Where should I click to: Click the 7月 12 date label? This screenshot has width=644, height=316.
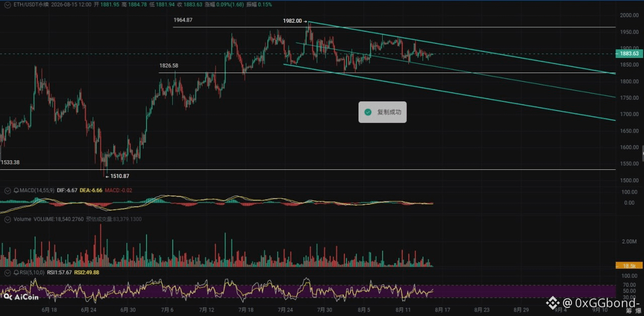(206, 309)
